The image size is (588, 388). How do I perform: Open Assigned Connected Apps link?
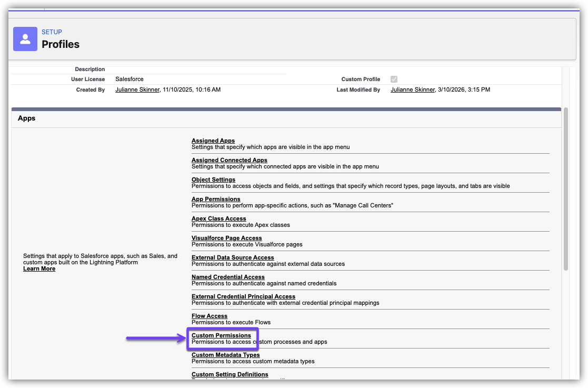pyautogui.click(x=229, y=160)
